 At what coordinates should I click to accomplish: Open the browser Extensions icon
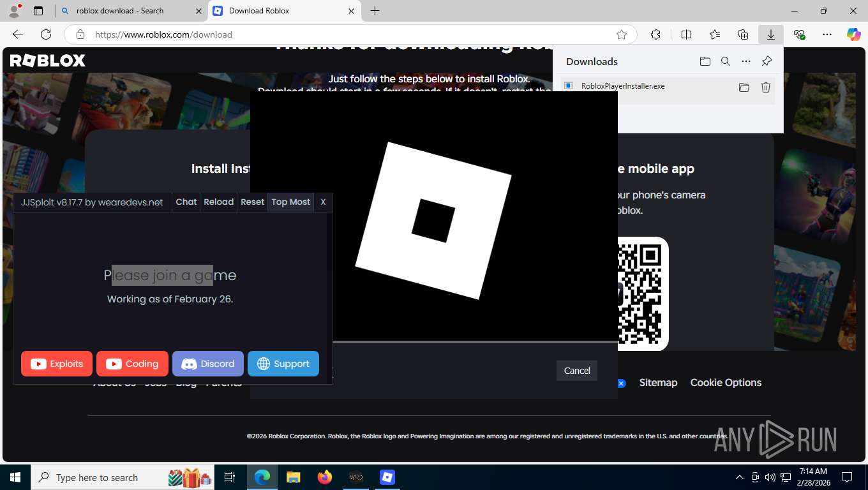pyautogui.click(x=655, y=34)
